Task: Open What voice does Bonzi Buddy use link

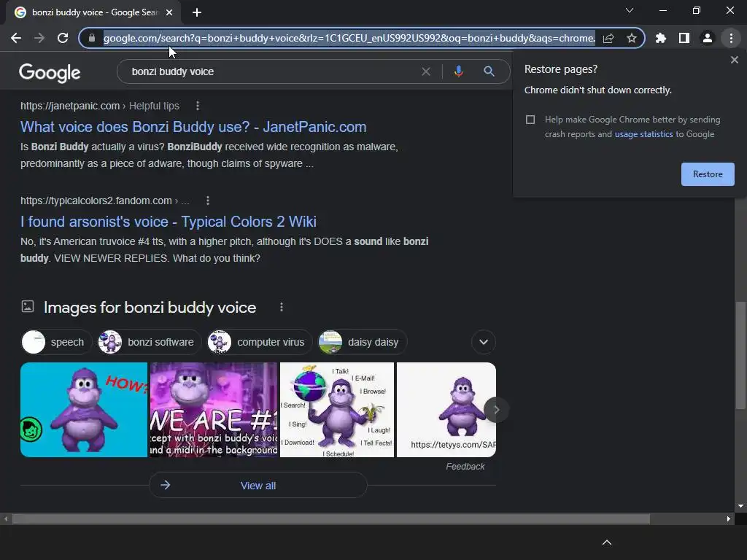Action: 193,127
